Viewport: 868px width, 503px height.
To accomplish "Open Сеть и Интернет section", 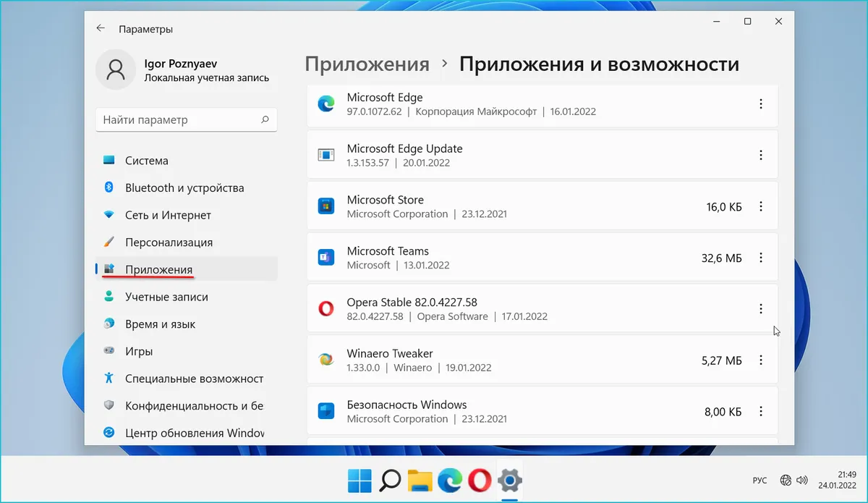I will tap(187, 215).
